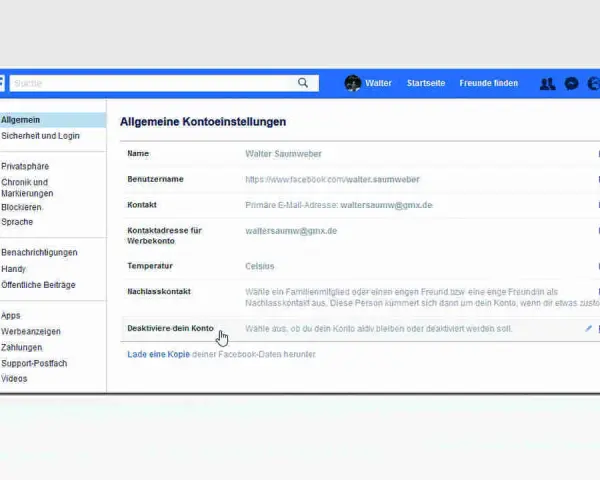
Task: Open Walter's profile picture thumbnail
Action: (352, 83)
